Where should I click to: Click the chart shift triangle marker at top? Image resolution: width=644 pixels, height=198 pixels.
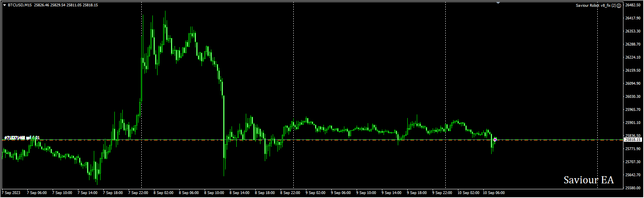pyautogui.click(x=498, y=3)
